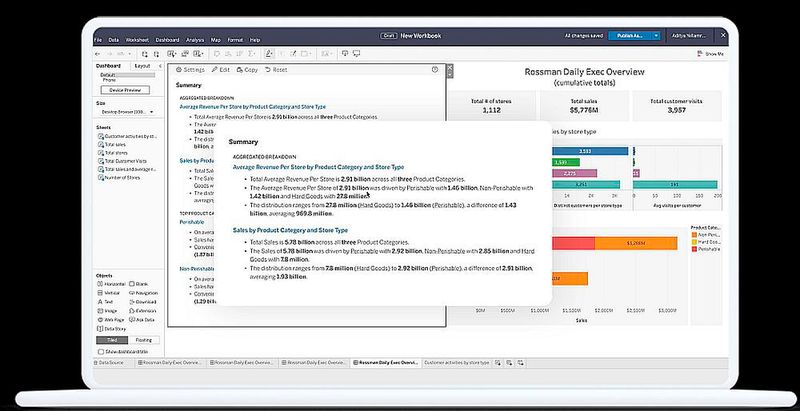Image resolution: width=800 pixels, height=411 pixels.
Task: Select the Blank object
Action: [138, 284]
